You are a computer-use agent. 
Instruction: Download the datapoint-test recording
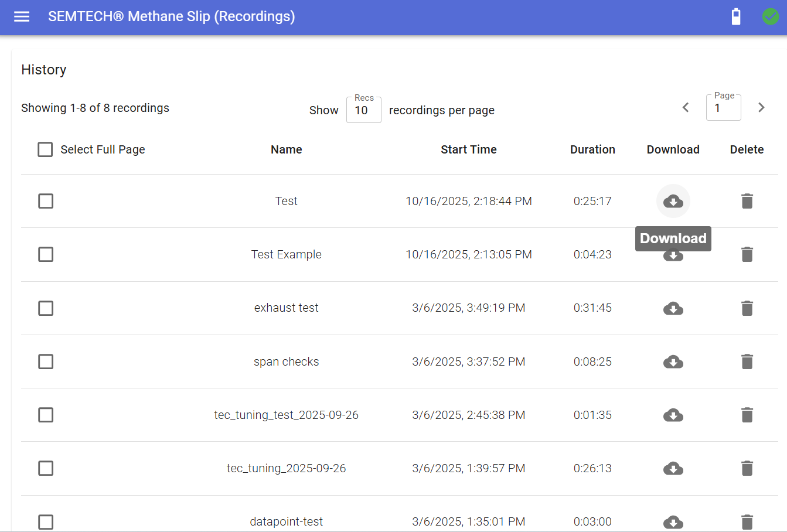[x=673, y=521]
